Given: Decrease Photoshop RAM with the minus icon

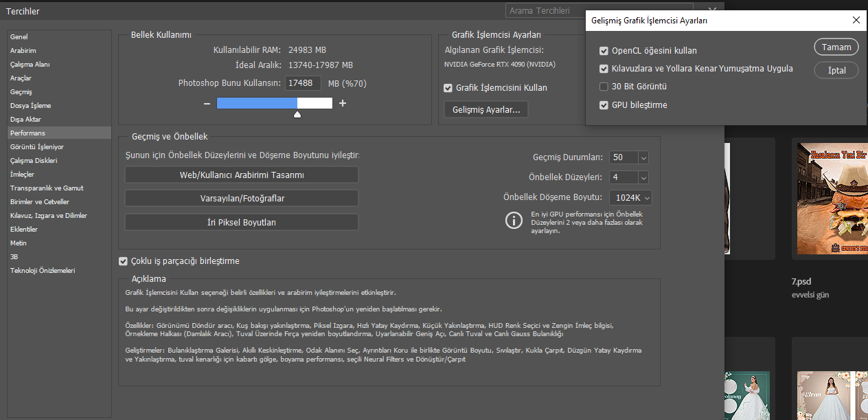Looking at the screenshot, I should click(206, 103).
